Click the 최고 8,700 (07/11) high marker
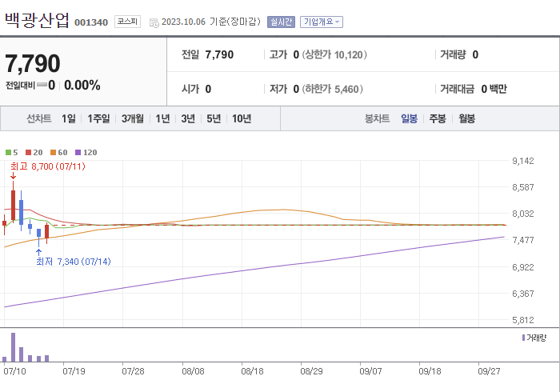560x392 pixels. coord(48,166)
